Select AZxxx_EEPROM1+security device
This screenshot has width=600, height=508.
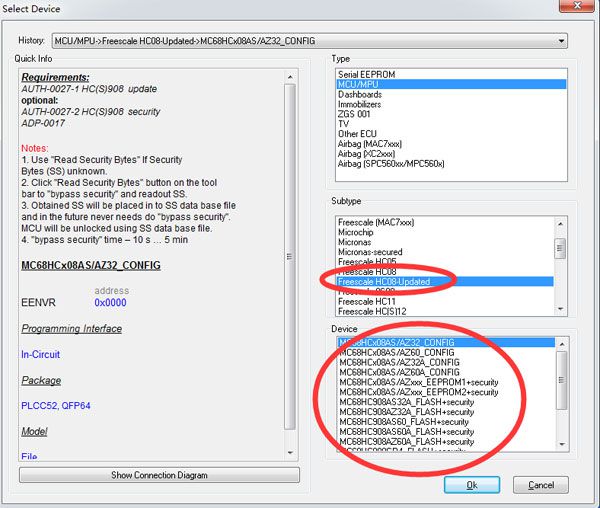point(446,382)
